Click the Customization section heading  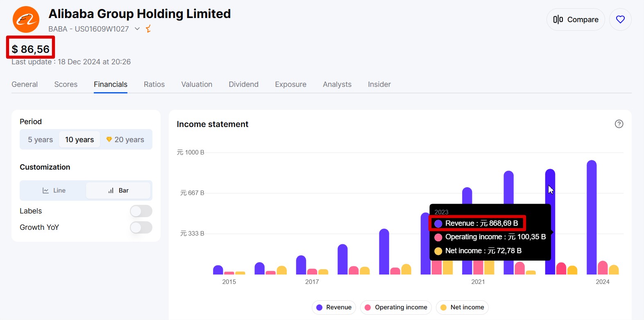coord(45,167)
